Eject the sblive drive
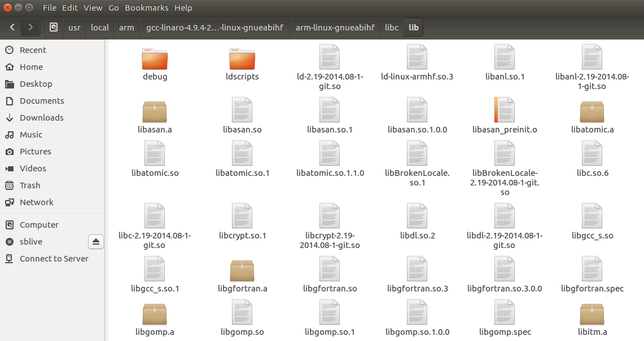This screenshot has height=341, width=644. point(96,242)
